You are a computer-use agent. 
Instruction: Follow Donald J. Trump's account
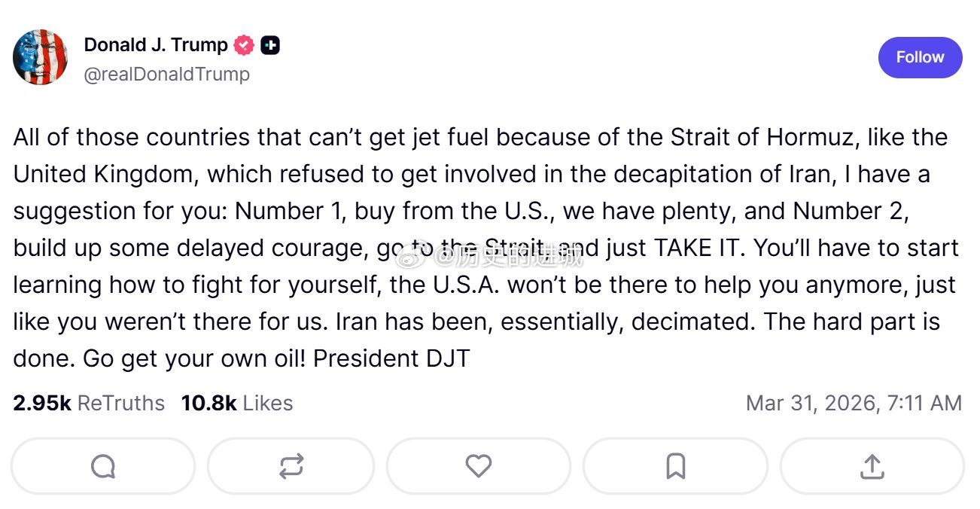tap(920, 57)
